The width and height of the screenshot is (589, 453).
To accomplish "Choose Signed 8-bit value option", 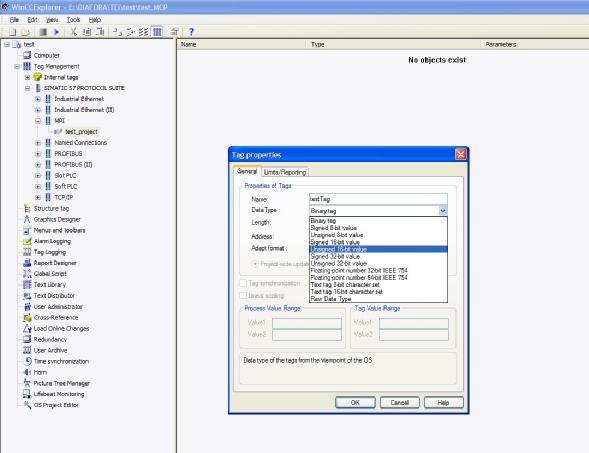I will [378, 228].
